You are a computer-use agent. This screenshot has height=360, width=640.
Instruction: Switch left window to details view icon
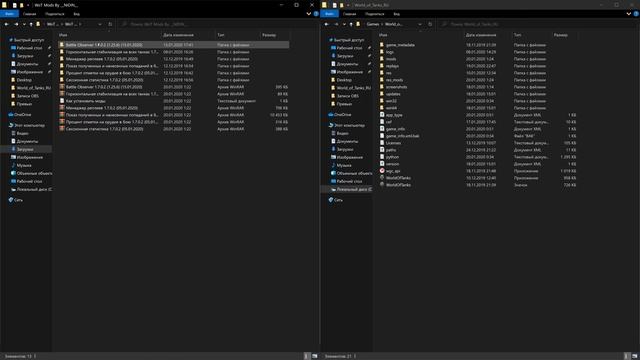307,356
